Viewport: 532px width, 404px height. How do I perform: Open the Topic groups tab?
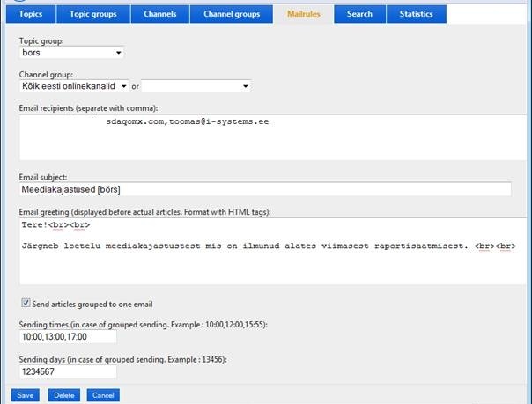tap(93, 14)
